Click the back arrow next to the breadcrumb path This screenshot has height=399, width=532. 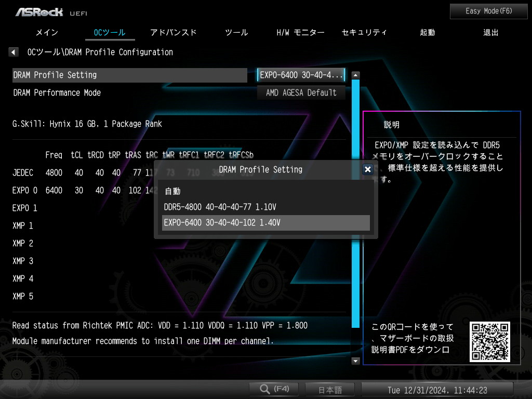tap(13, 52)
